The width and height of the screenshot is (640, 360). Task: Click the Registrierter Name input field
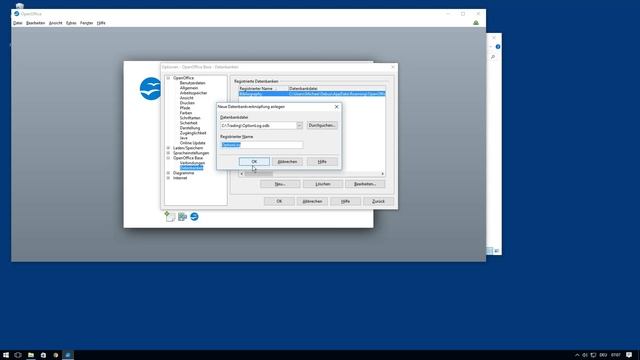pos(262,145)
